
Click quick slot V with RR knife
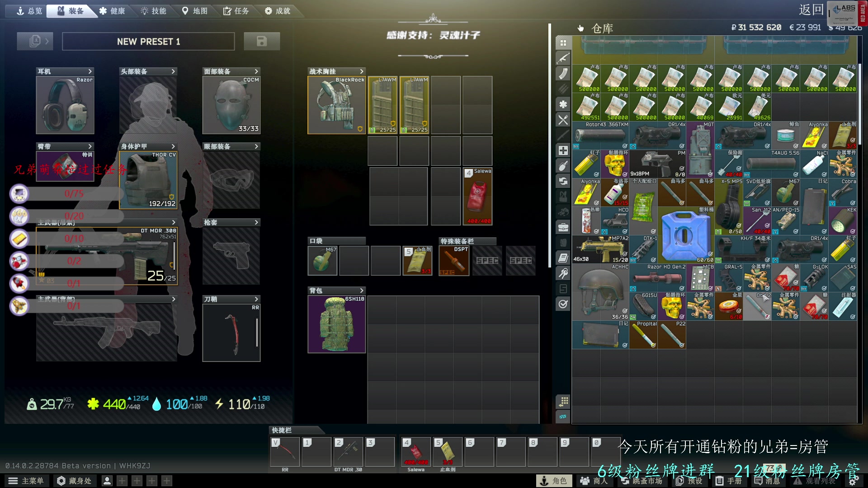tap(285, 452)
